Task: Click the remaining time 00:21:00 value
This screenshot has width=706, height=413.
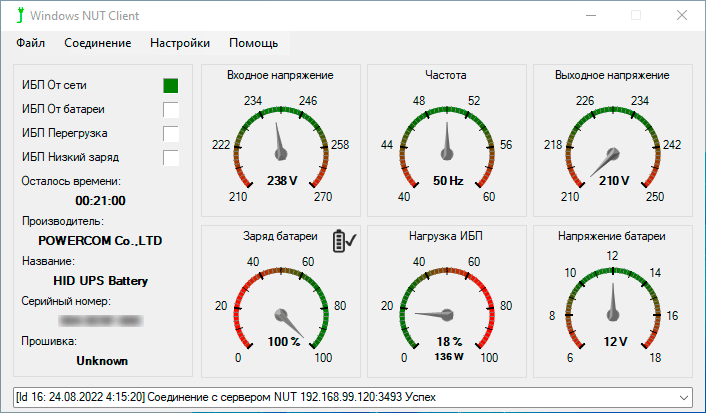Action: click(x=100, y=201)
